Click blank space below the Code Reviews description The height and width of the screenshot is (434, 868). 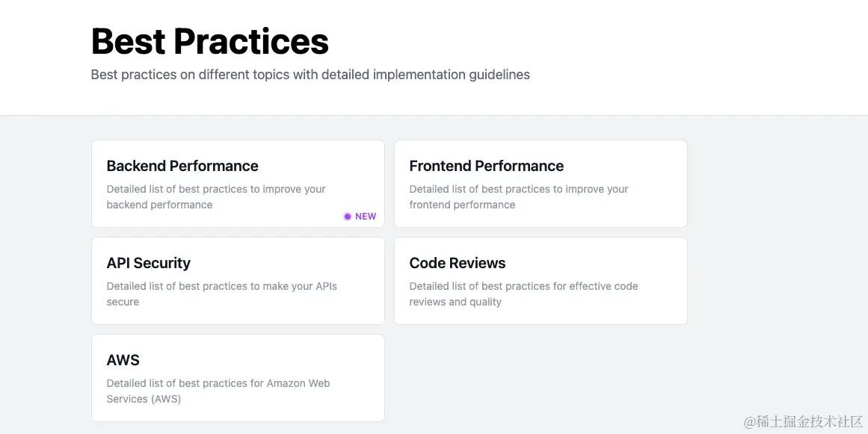[x=540, y=314]
